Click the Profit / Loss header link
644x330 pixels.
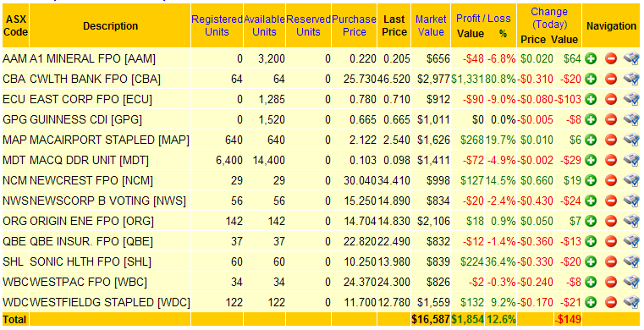pyautogui.click(x=483, y=19)
